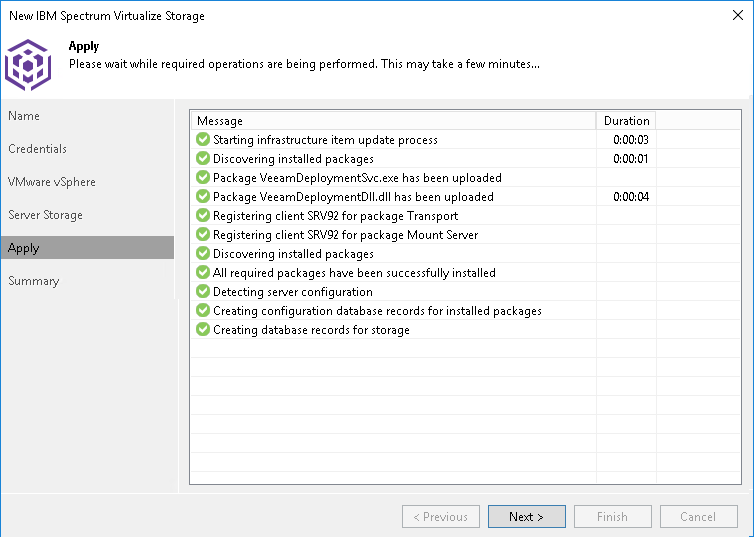Click the Cancel button

point(698,517)
